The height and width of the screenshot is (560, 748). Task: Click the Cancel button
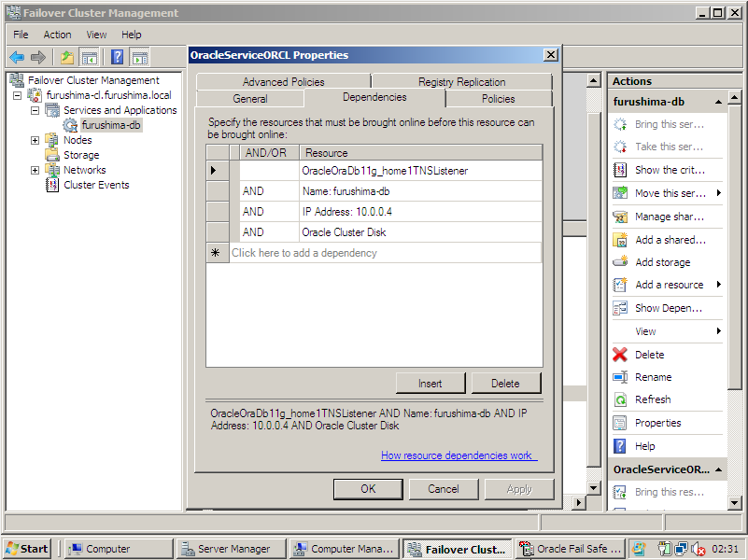444,489
